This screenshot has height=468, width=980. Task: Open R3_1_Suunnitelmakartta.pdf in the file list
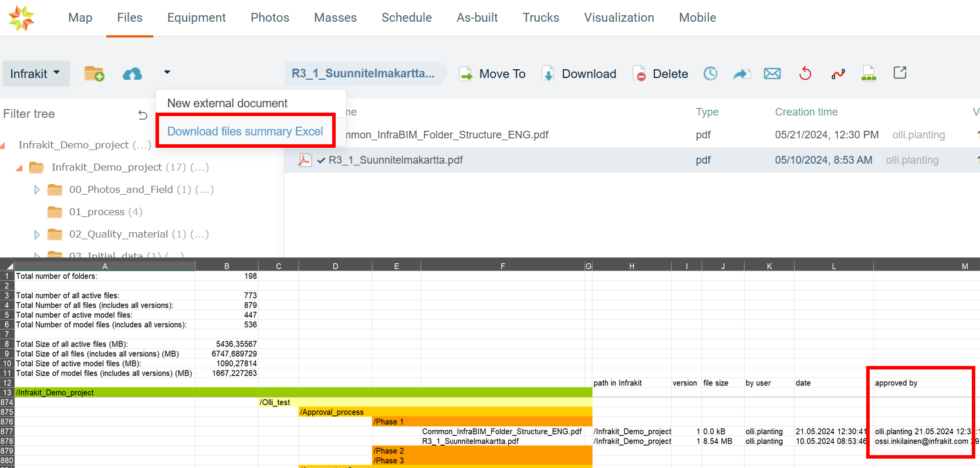[x=396, y=160]
